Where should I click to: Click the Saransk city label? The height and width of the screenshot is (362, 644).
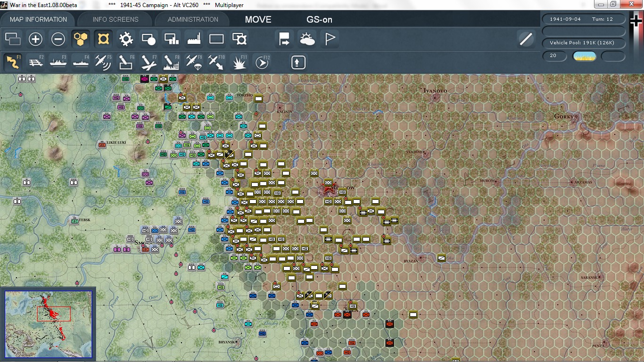[589, 278]
